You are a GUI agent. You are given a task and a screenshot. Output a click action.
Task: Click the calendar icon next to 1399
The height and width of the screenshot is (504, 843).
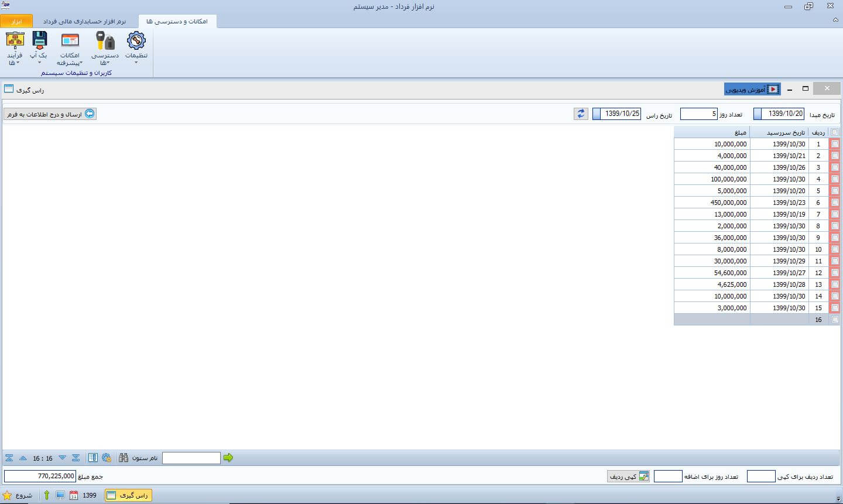pos(74,495)
